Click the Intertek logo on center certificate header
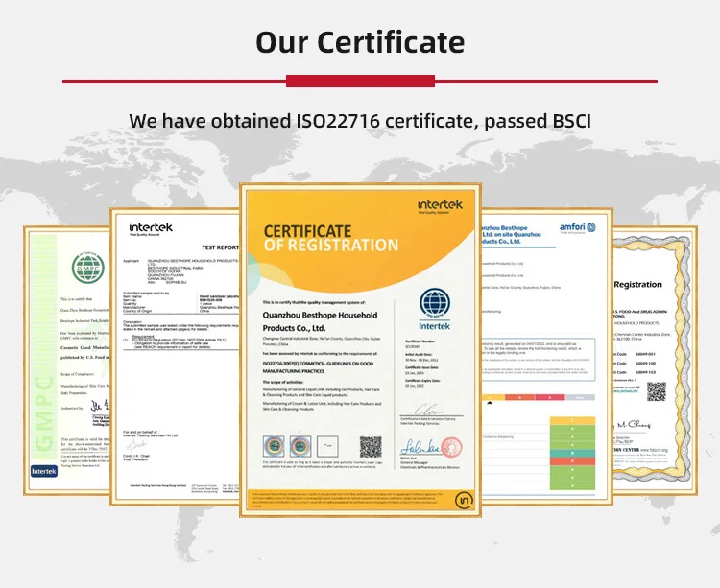 tap(440, 206)
